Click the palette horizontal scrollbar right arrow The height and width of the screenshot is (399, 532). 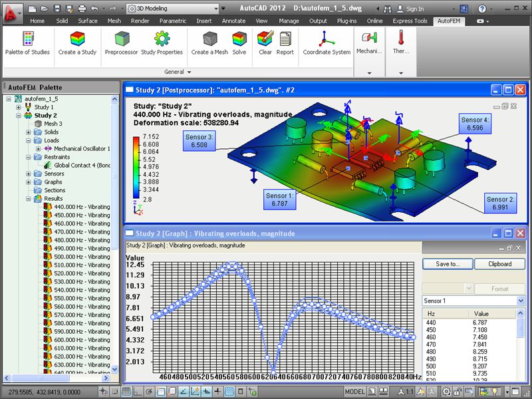point(106,378)
